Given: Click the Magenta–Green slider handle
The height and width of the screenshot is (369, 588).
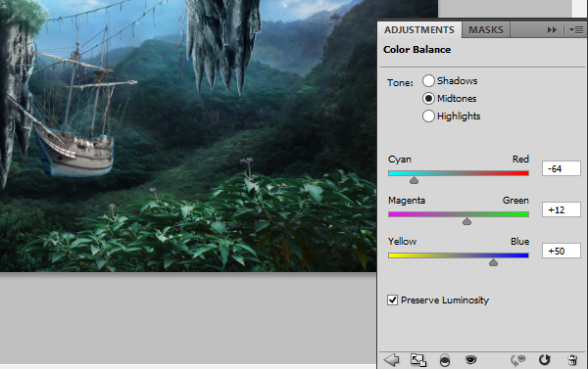Looking at the screenshot, I should [x=466, y=222].
